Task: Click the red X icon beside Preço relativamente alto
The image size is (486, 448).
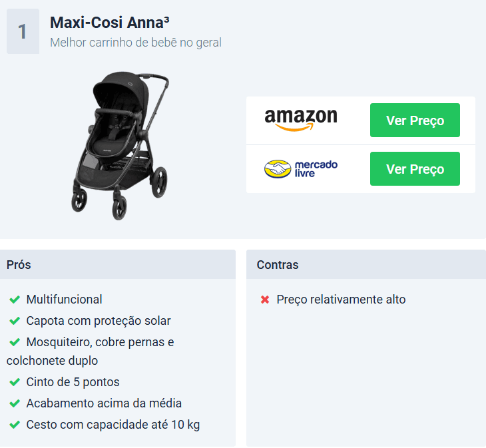Action: tap(265, 300)
